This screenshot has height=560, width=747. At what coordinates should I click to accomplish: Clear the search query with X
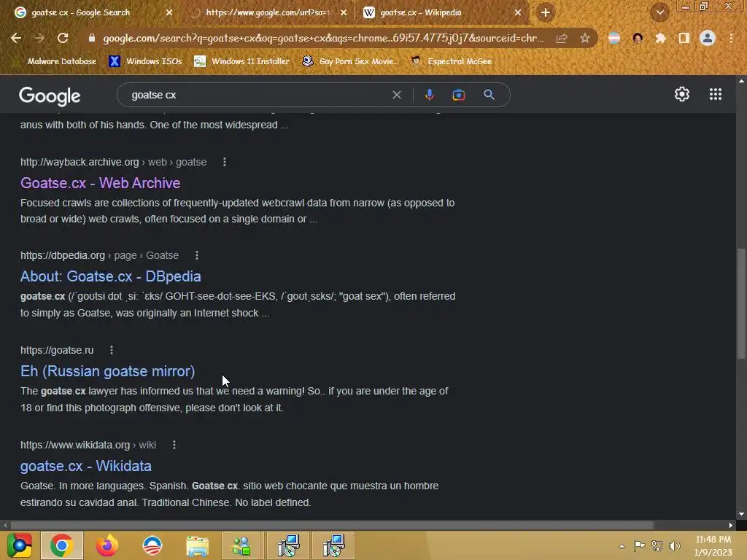click(x=396, y=95)
